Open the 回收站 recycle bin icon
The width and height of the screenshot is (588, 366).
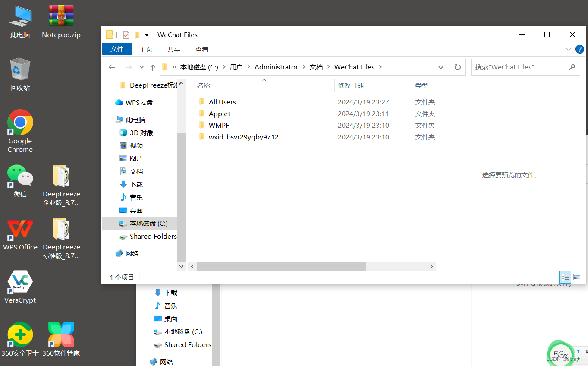pos(20,74)
